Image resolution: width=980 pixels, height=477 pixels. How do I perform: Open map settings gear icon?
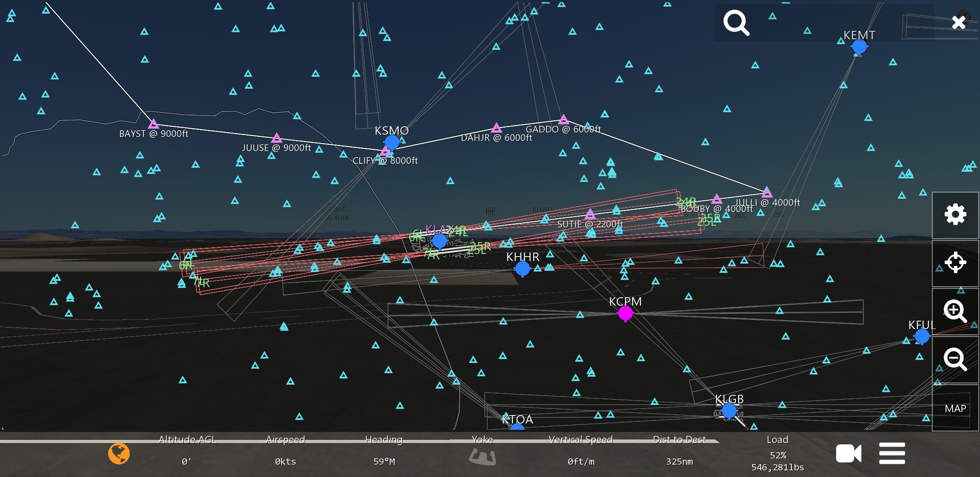click(x=955, y=215)
